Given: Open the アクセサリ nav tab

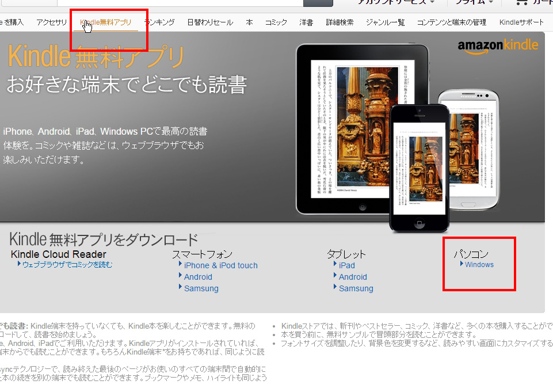Looking at the screenshot, I should point(51,22).
